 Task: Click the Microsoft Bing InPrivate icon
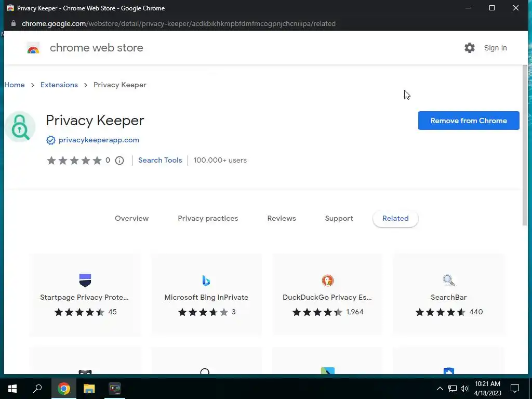(x=206, y=280)
